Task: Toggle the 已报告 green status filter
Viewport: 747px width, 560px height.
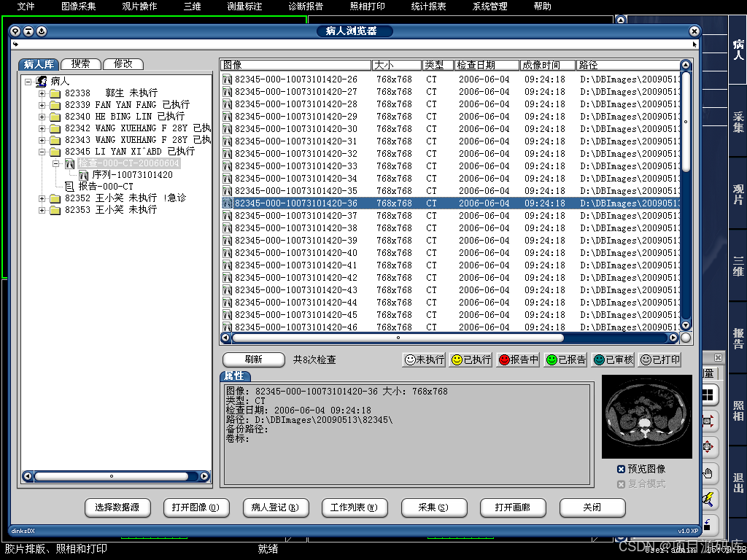Action: pyautogui.click(x=565, y=360)
